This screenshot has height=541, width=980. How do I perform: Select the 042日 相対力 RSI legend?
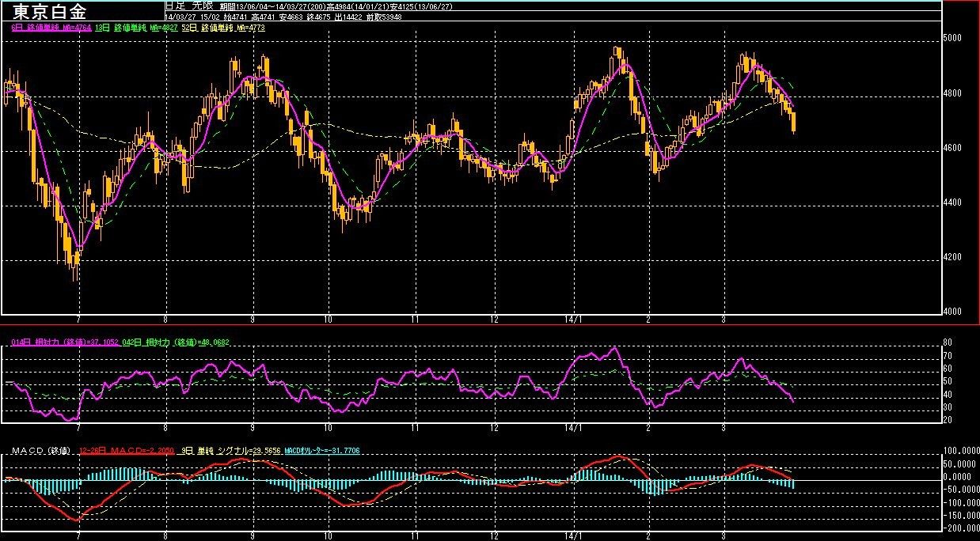click(x=175, y=342)
